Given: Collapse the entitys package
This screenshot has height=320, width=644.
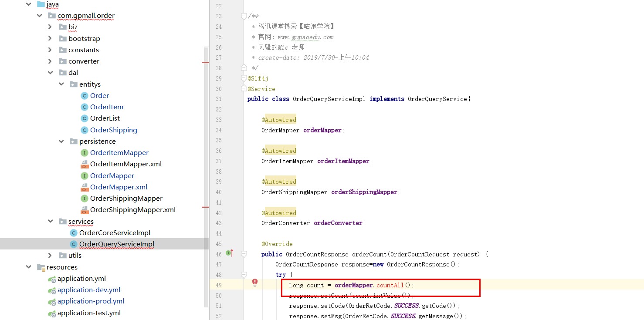Looking at the screenshot, I should tap(61, 84).
